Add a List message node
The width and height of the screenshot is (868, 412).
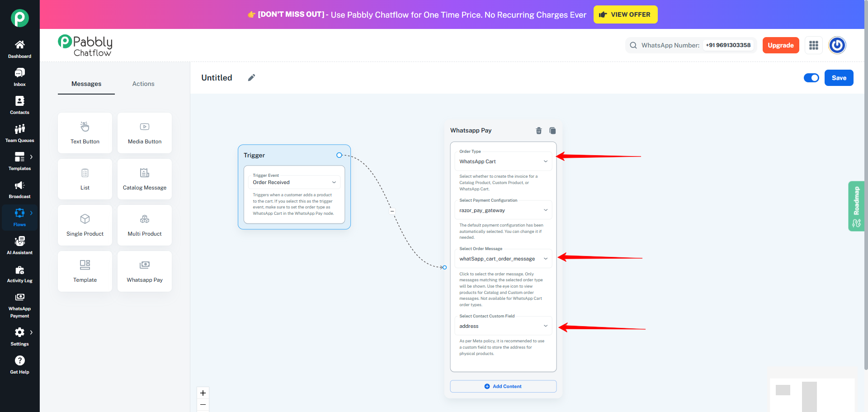[x=85, y=179]
